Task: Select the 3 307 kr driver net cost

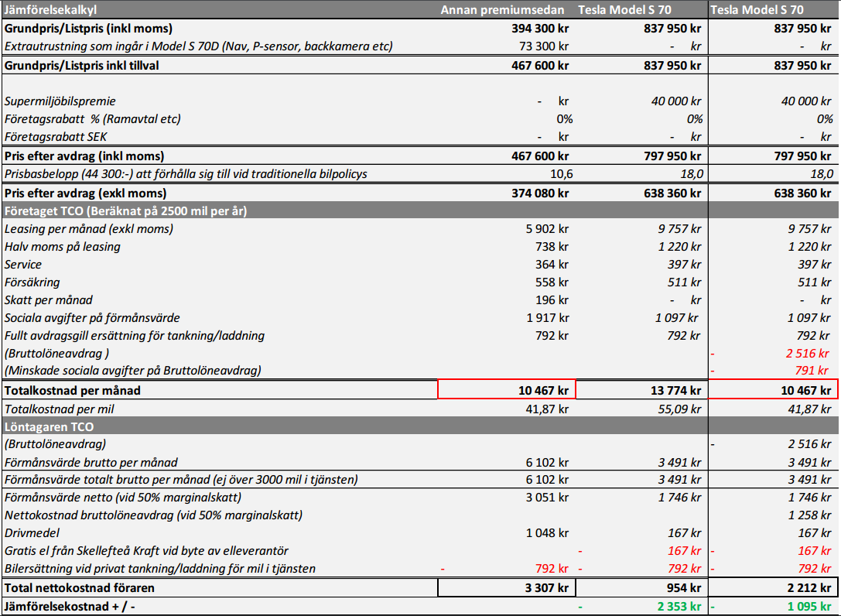Action: click(x=547, y=587)
